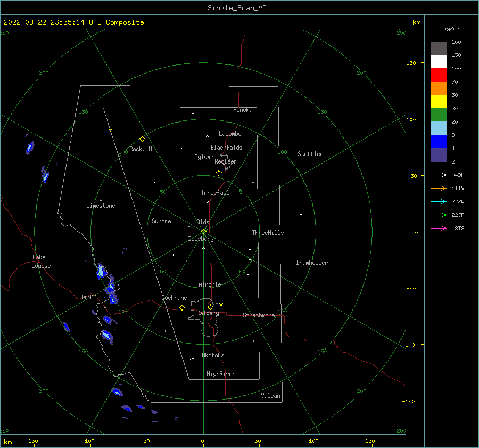This screenshot has width=479, height=448.
Task: Click the asterisk marker above Limestone
Action: point(101,201)
